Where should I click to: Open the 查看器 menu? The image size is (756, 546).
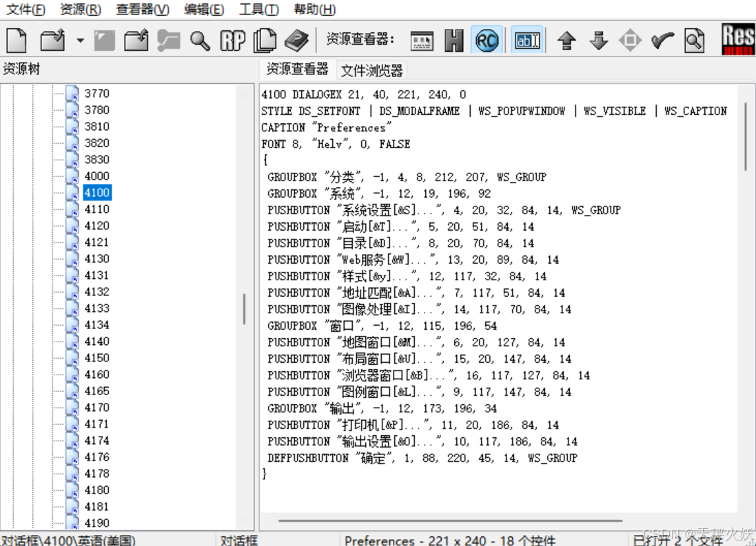(141, 10)
